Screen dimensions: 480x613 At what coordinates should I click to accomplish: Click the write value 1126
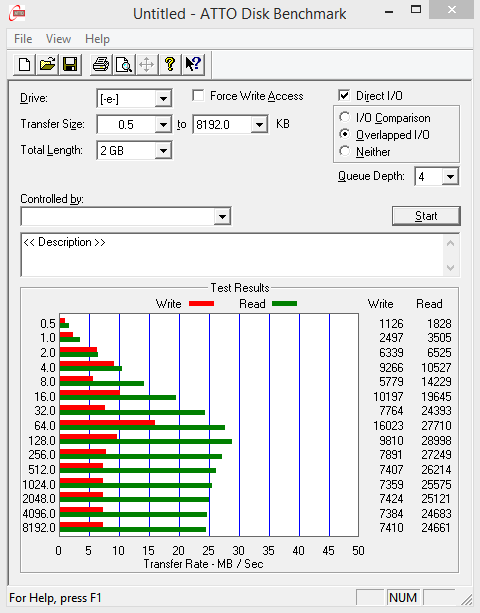pyautogui.click(x=391, y=324)
